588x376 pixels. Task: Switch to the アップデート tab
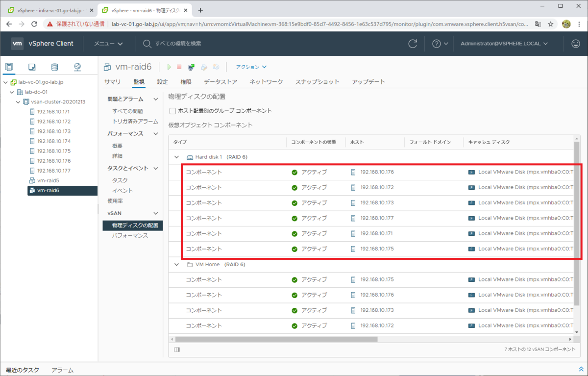coord(368,82)
